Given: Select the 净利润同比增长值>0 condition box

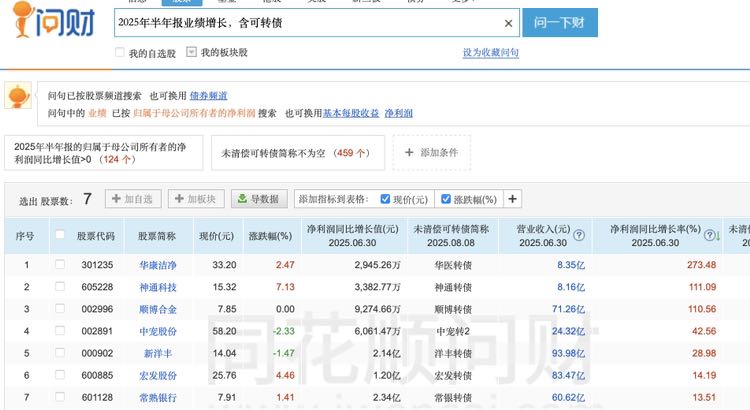Looking at the screenshot, I should 104,153.
